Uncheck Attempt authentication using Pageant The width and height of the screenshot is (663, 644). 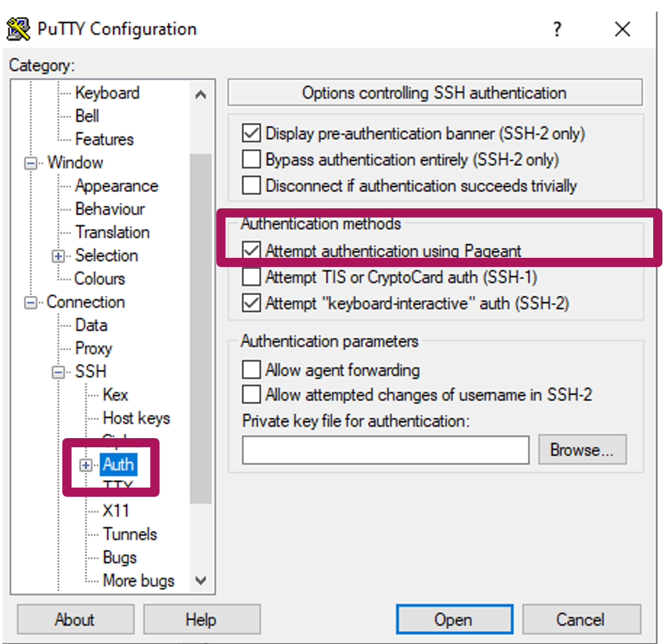tap(251, 251)
